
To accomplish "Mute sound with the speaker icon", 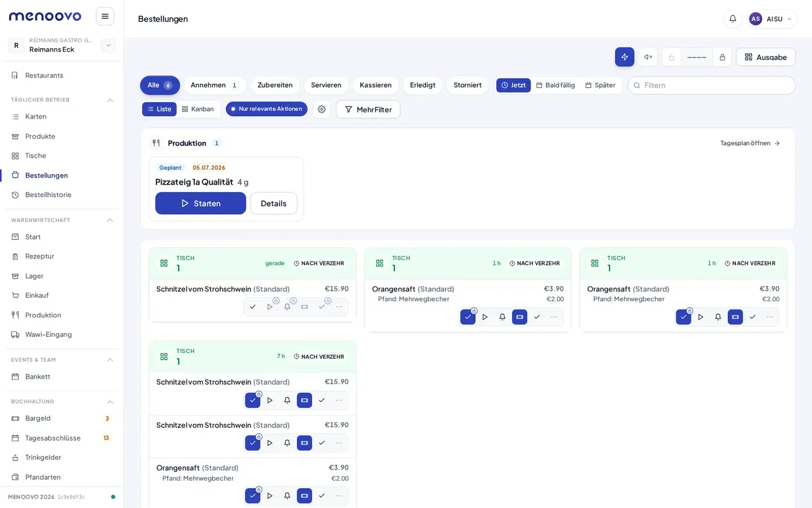I will tap(648, 57).
